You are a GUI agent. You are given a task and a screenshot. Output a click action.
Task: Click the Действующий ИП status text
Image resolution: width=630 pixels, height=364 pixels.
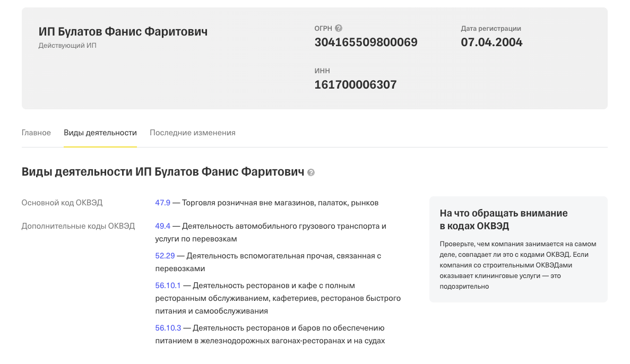67,46
